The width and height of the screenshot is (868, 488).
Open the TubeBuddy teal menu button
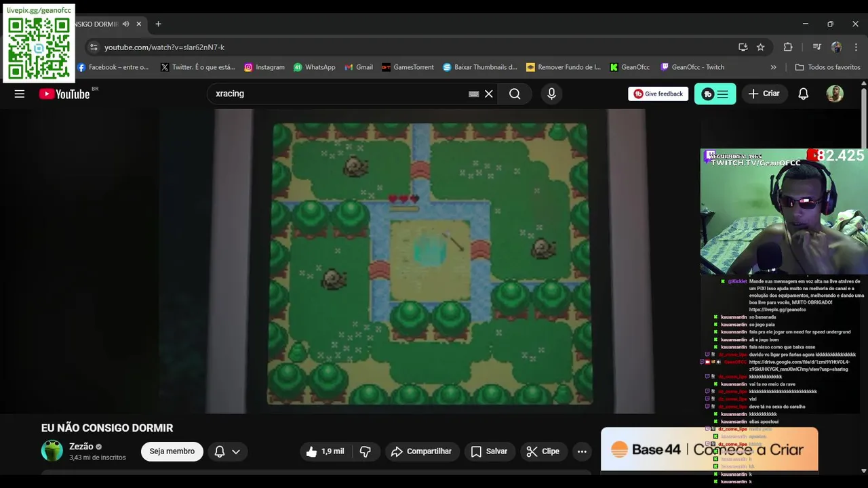click(715, 94)
